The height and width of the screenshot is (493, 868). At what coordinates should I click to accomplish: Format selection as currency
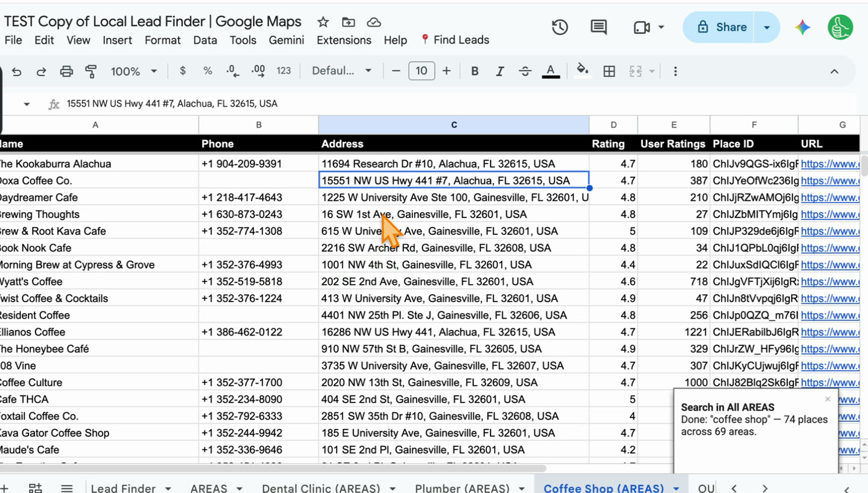coord(182,71)
